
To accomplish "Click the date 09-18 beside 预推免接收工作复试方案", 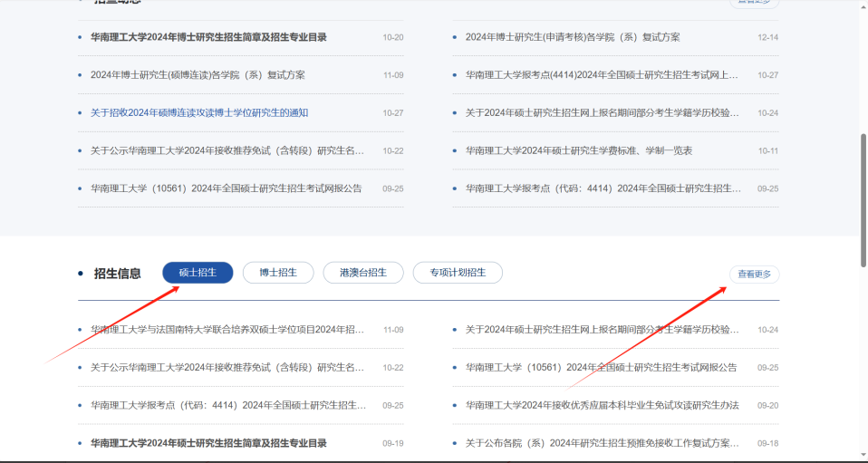I will coord(767,443).
